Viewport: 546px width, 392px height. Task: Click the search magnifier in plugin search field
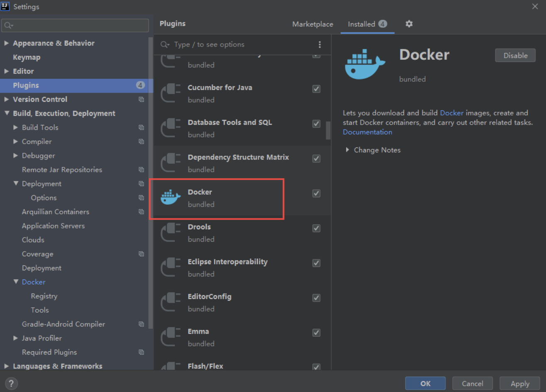(x=165, y=44)
